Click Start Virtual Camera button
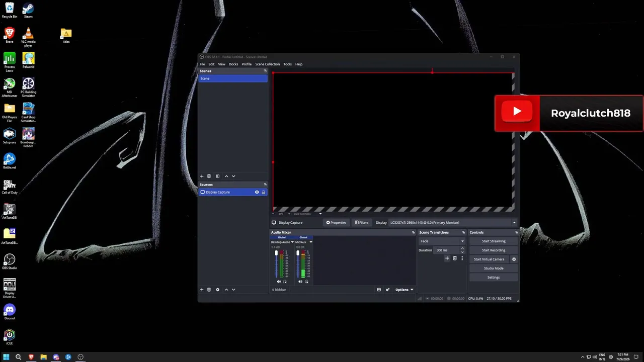 click(x=489, y=259)
